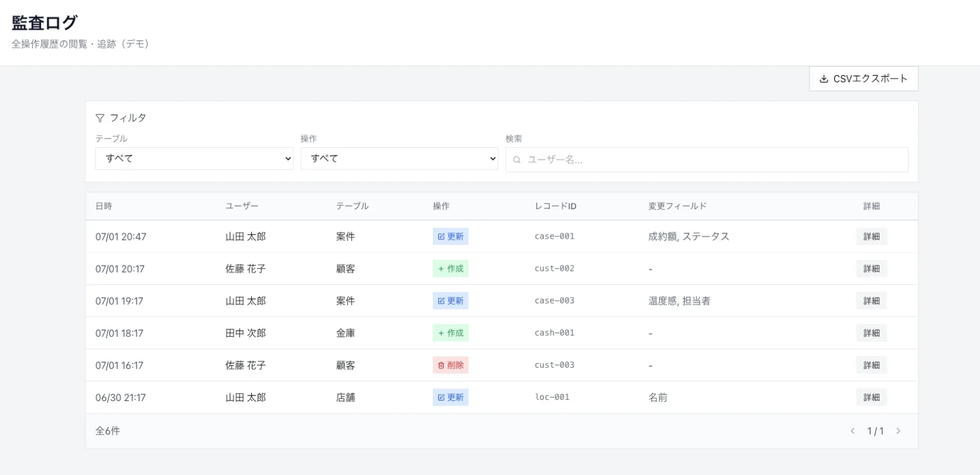
Task: Click the ユーザー column header
Action: tap(242, 206)
